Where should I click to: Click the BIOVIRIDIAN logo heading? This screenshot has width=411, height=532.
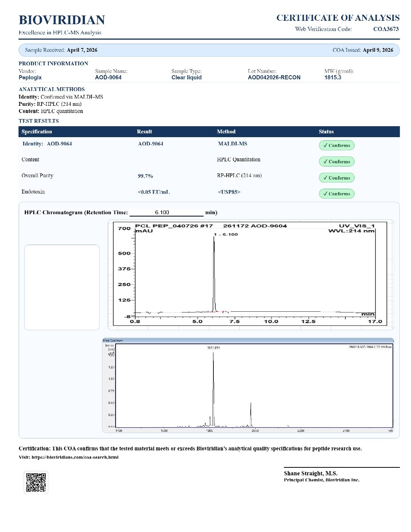[x=62, y=20]
